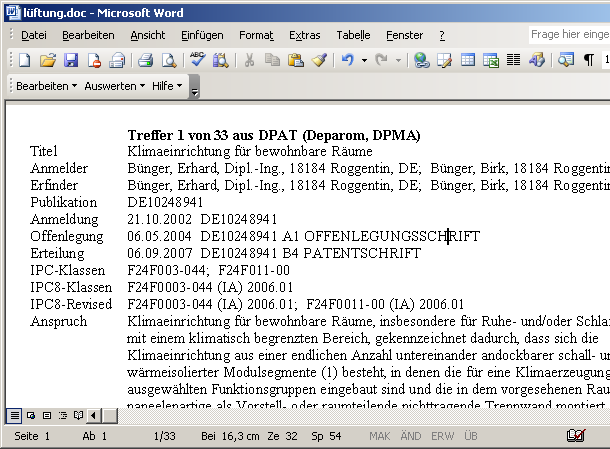Open the Tables and Borders toolbar
This screenshot has width=610, height=449.
click(x=445, y=60)
